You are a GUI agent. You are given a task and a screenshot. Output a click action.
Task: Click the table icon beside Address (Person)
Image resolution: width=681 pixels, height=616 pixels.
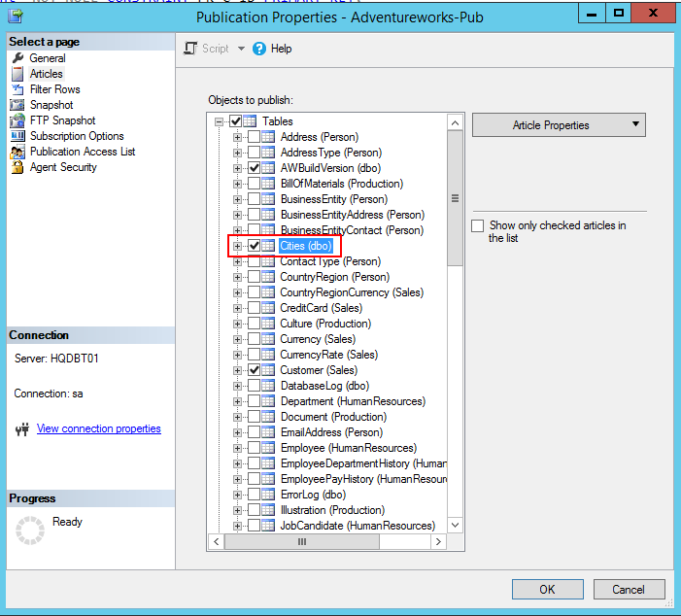coord(268,137)
